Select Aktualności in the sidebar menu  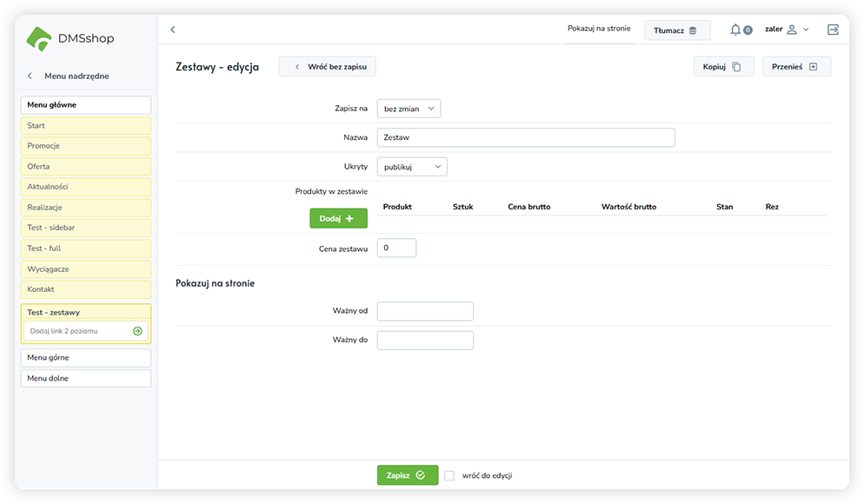[x=85, y=187]
